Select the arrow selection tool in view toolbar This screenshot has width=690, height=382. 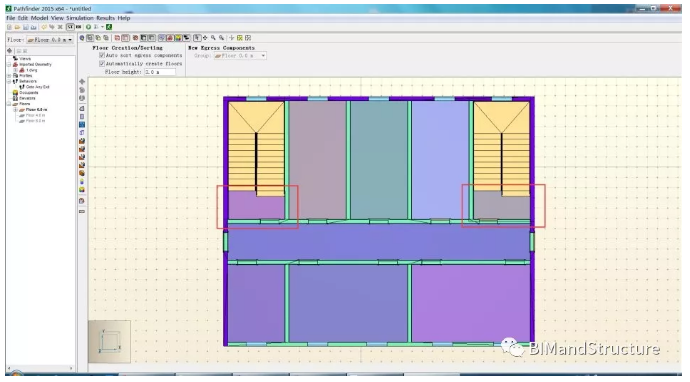point(197,38)
